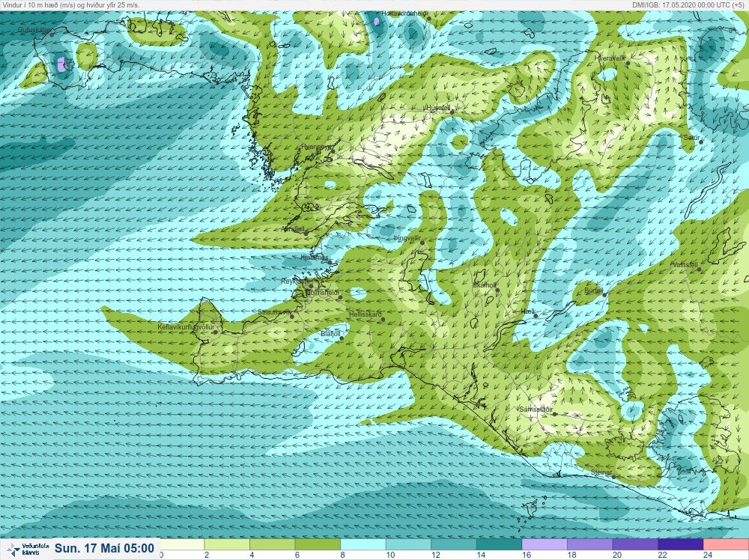Click the Hvanneyri station marker
Viewport: 749px width, 560px height.
point(332,152)
